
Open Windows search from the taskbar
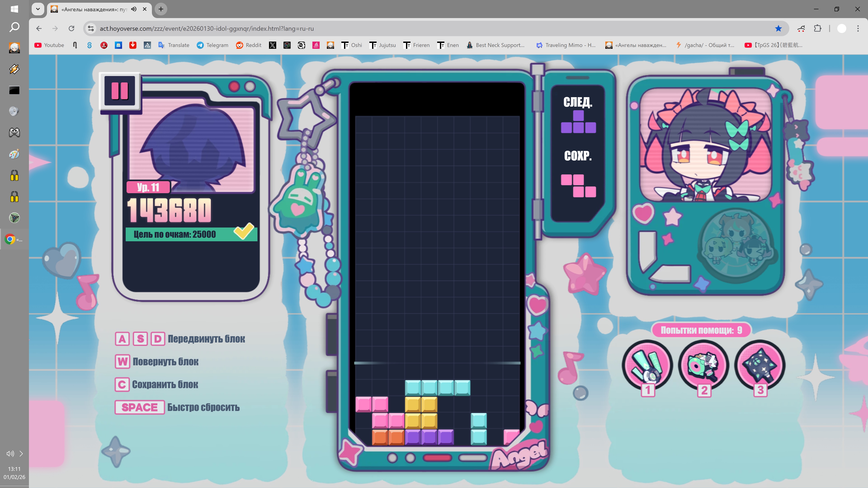[x=14, y=27]
